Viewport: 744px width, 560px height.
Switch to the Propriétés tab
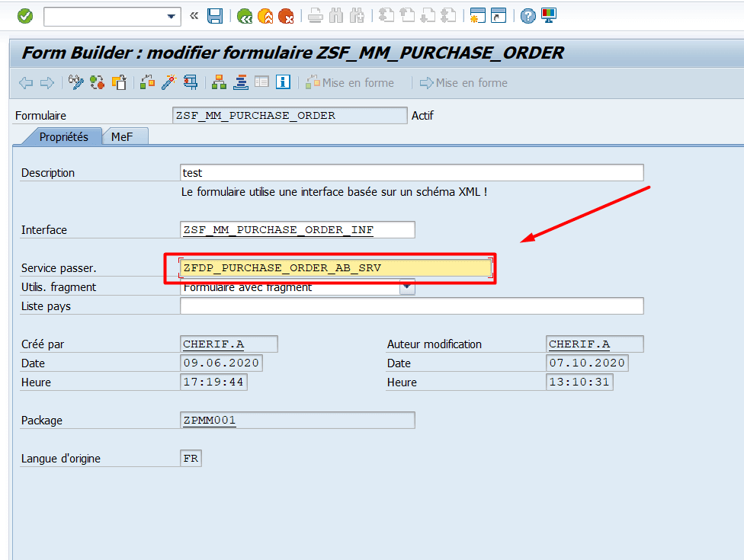[x=63, y=137]
